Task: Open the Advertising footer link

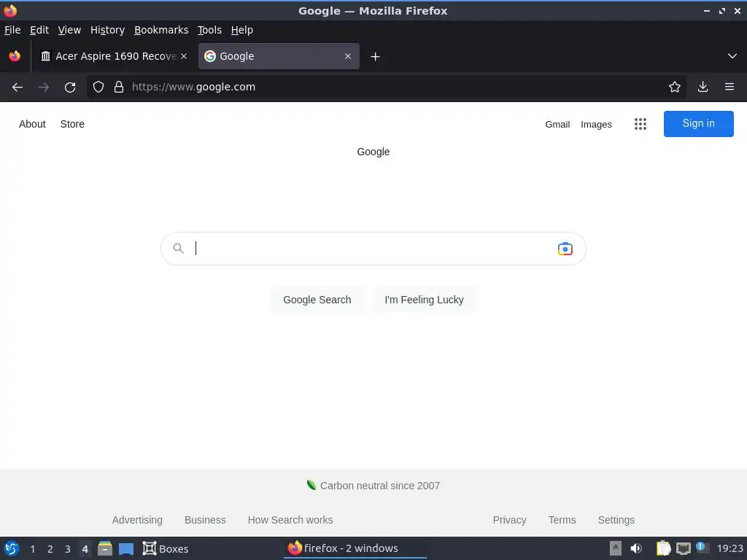Action: [x=137, y=520]
